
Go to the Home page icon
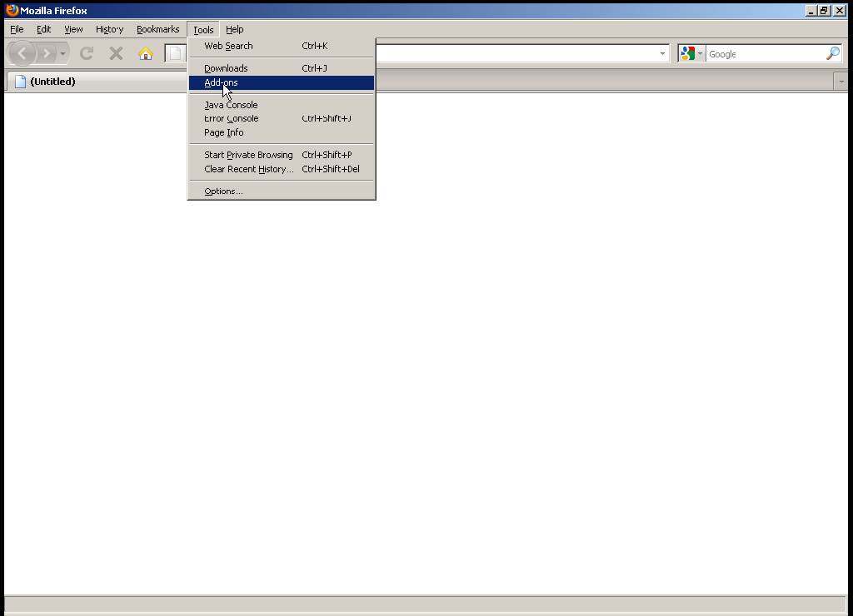146,53
